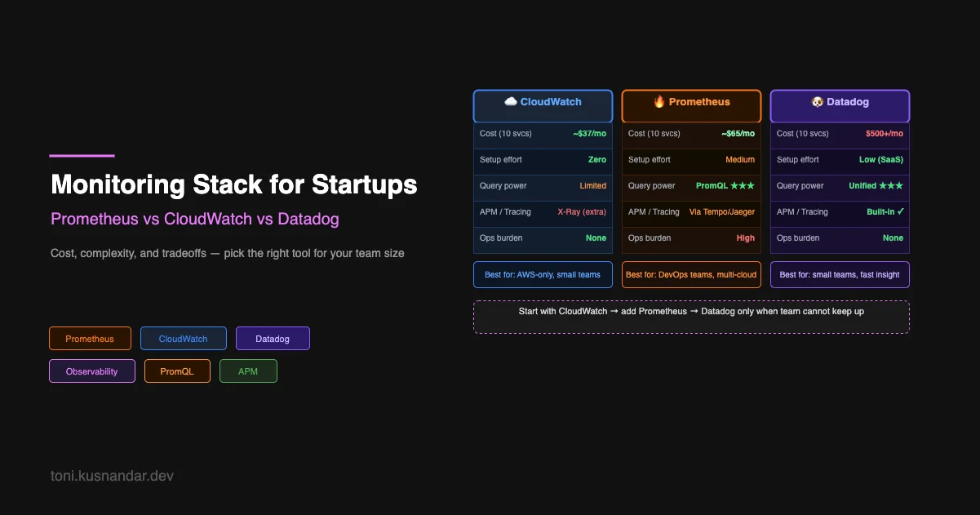The height and width of the screenshot is (515, 980).
Task: Click Best for: small teams, fast insight box
Action: pyautogui.click(x=840, y=275)
